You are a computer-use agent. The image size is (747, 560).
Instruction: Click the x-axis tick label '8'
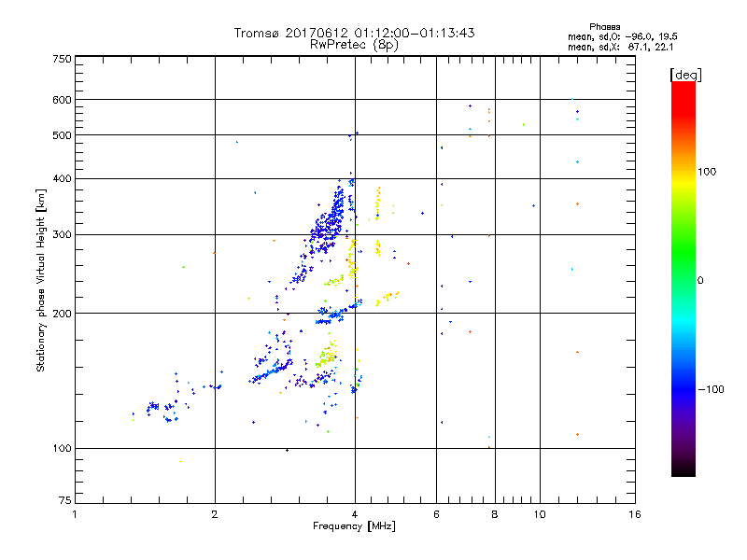tap(495, 514)
